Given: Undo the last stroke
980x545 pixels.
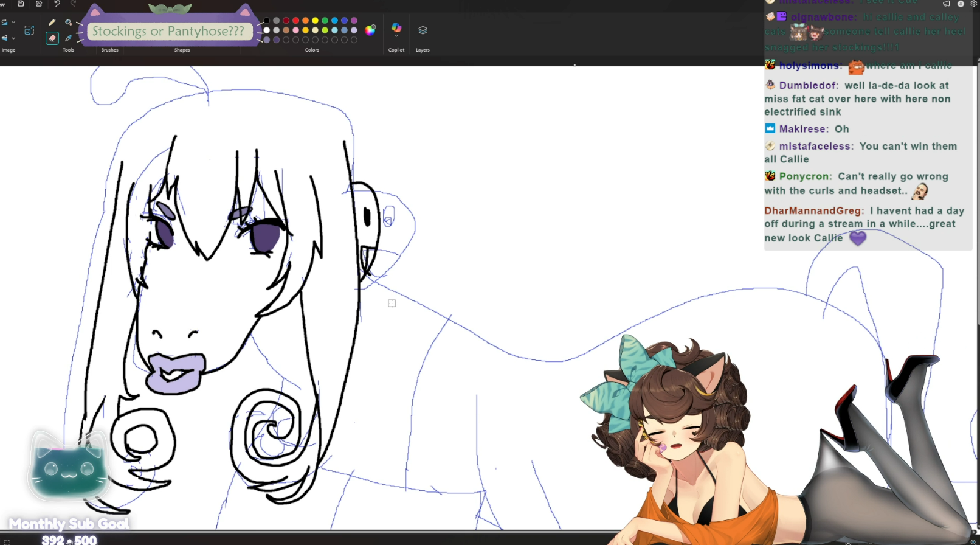Looking at the screenshot, I should [57, 4].
